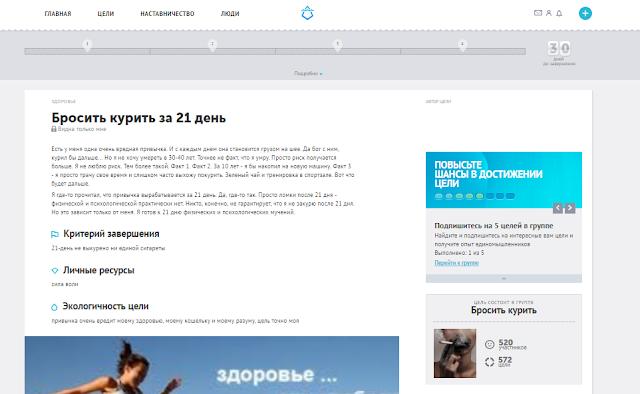Select milestone marker 2 on the progress bar
640x394 pixels.
click(x=212, y=45)
